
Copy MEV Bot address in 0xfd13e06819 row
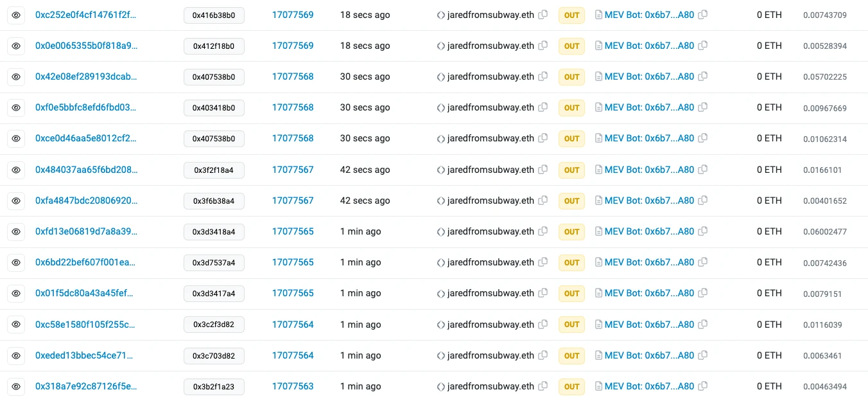(x=703, y=231)
